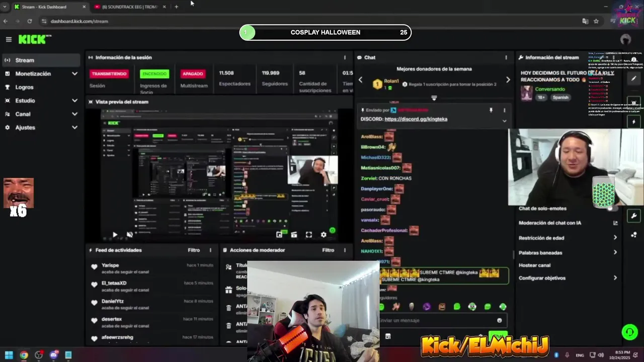Click the pencil edit icon for stream info
The height and width of the screenshot is (362, 644).
633,78
